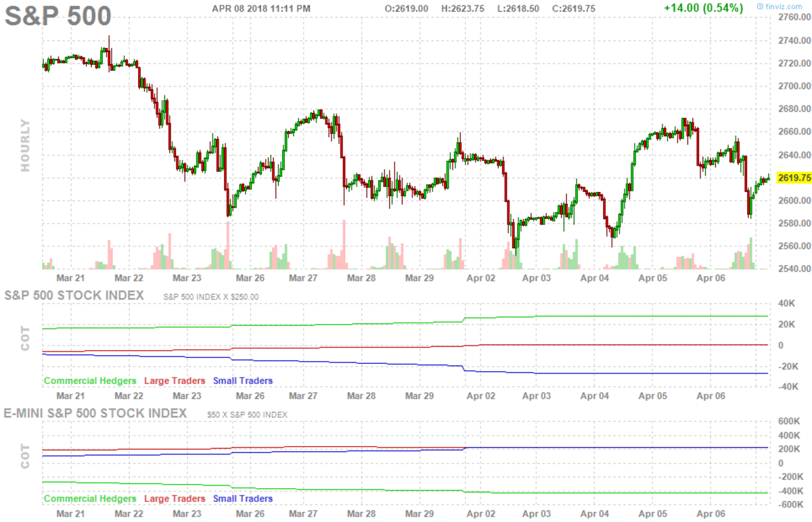Screen dimensions: 812x522
Task: Click "Apr 03" date under the S&P 500 COT panel
Action: (537, 396)
